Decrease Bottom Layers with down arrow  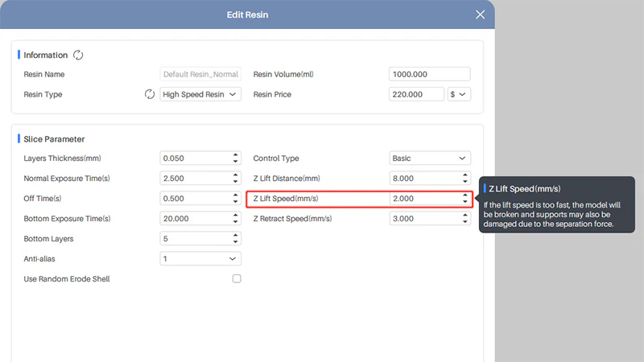click(x=235, y=242)
